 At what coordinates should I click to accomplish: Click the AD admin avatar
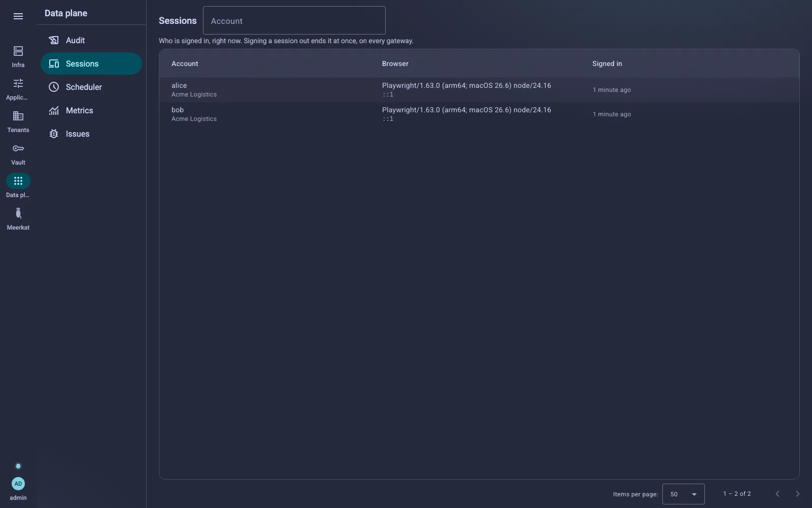point(18,484)
